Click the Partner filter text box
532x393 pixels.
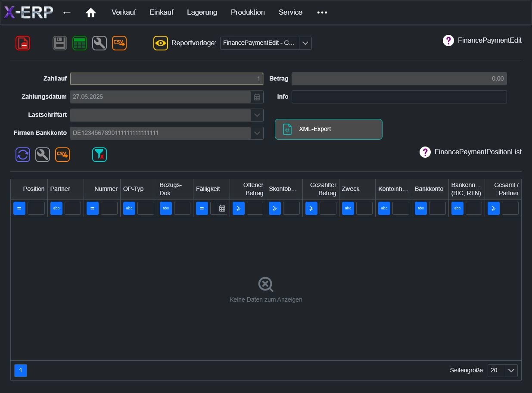(x=73, y=208)
